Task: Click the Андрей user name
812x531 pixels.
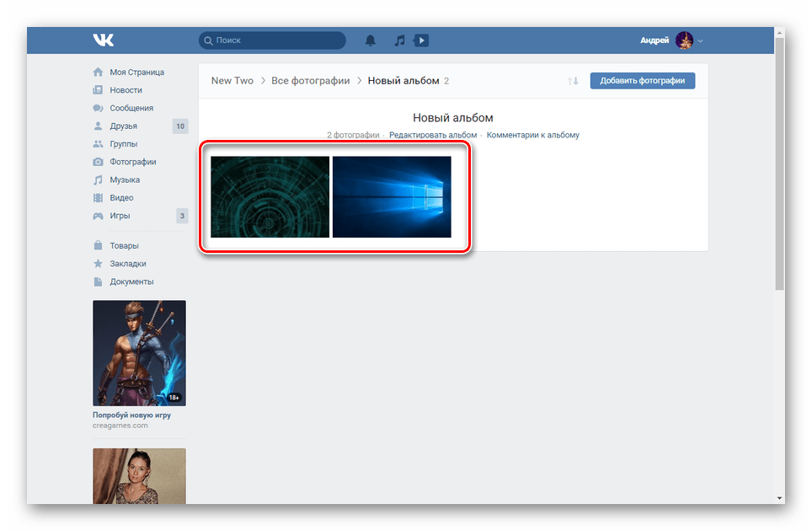Action: [654, 40]
